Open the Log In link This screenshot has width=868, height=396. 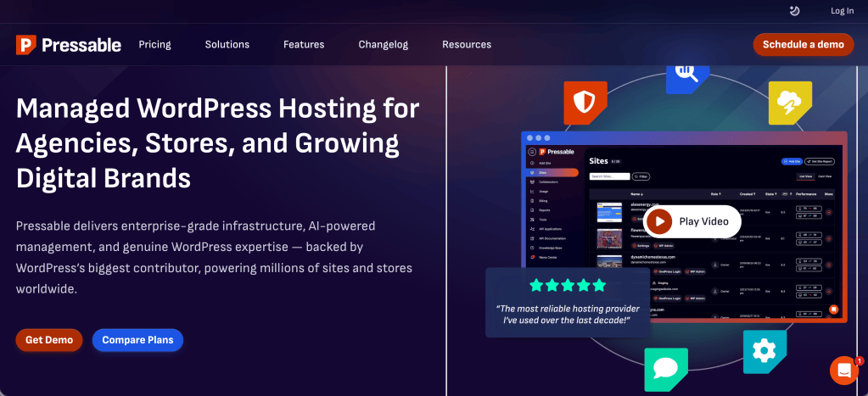(x=842, y=10)
